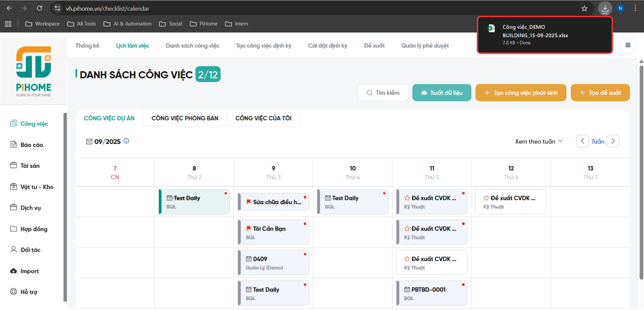Open the browser downloads icon
The width and height of the screenshot is (644, 310).
(x=605, y=8)
